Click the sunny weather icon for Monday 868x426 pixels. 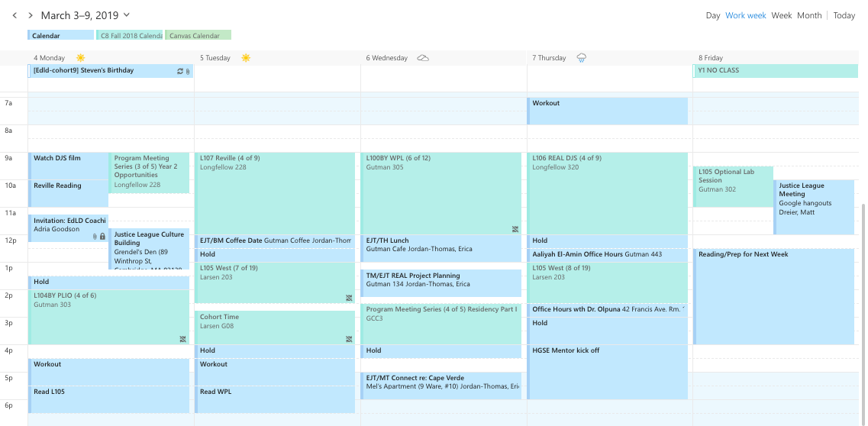click(81, 57)
